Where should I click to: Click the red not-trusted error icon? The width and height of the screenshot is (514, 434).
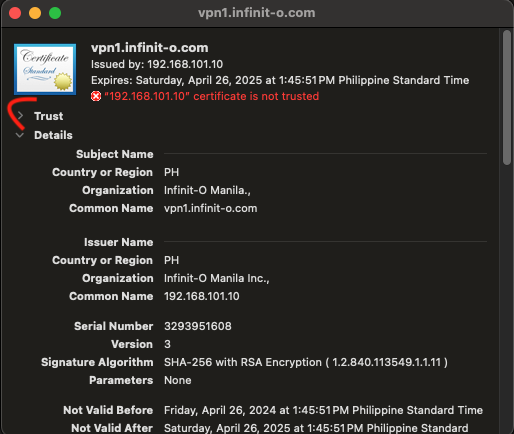click(96, 96)
